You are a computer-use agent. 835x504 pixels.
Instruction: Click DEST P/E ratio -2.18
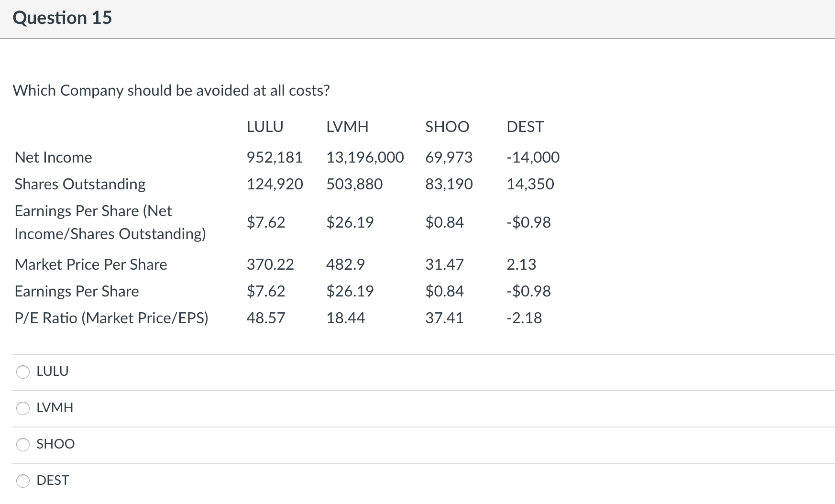click(x=524, y=318)
